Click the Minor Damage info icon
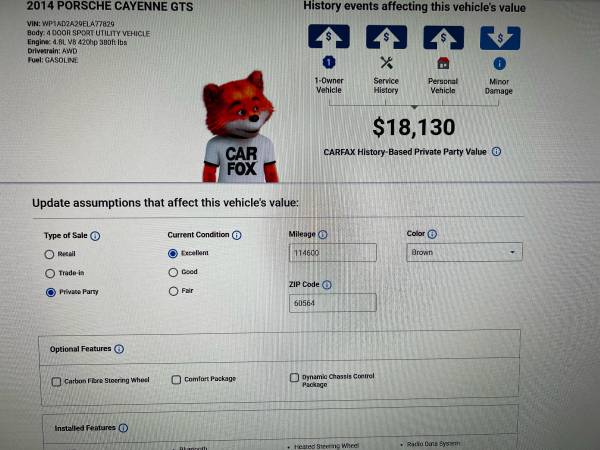Screen dimensions: 600x450 [x=499, y=64]
